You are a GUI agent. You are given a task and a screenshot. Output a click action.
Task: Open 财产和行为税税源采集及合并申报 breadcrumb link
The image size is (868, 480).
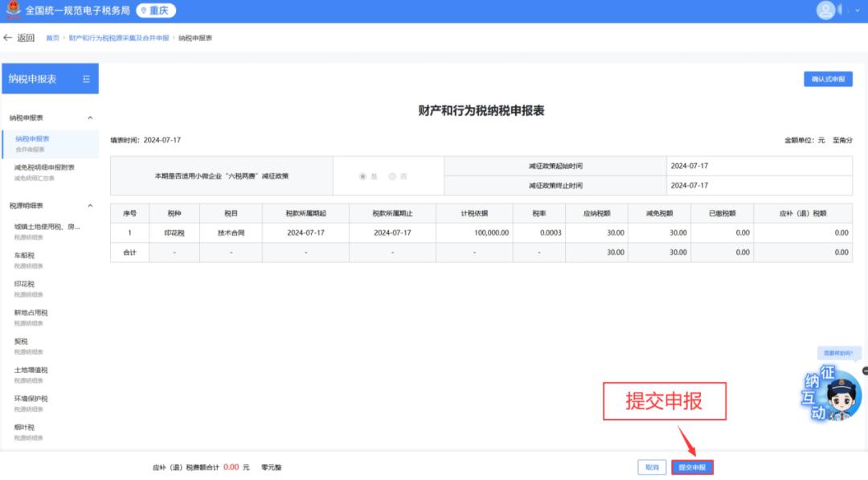click(x=119, y=38)
